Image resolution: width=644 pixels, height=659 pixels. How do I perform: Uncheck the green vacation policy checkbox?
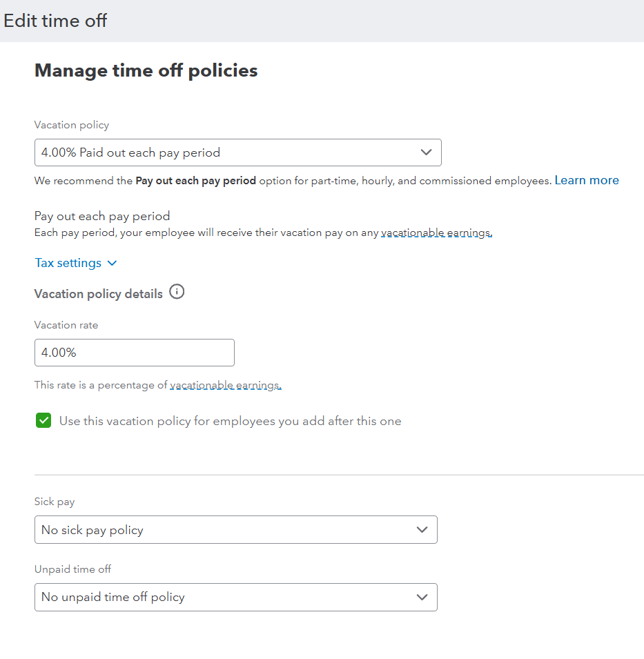(43, 421)
